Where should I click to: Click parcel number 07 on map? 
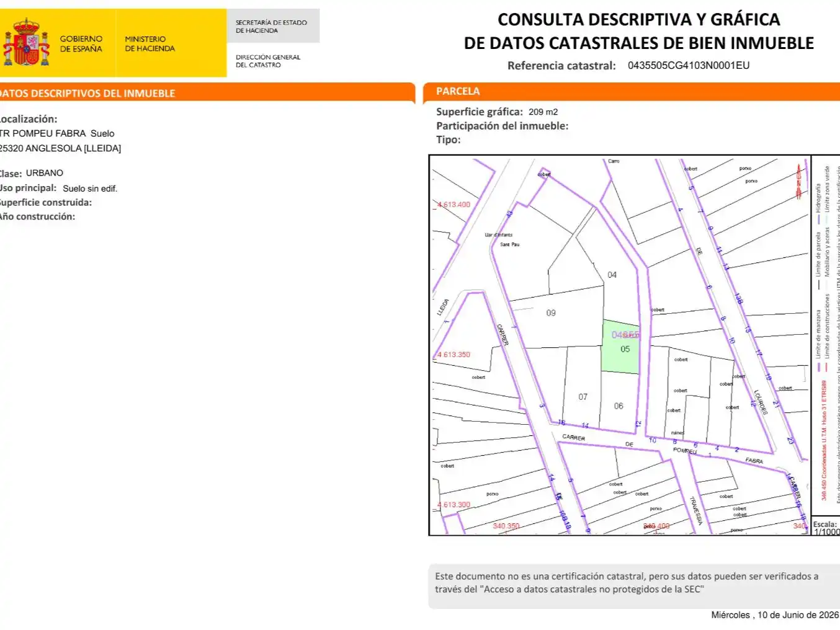pyautogui.click(x=583, y=397)
